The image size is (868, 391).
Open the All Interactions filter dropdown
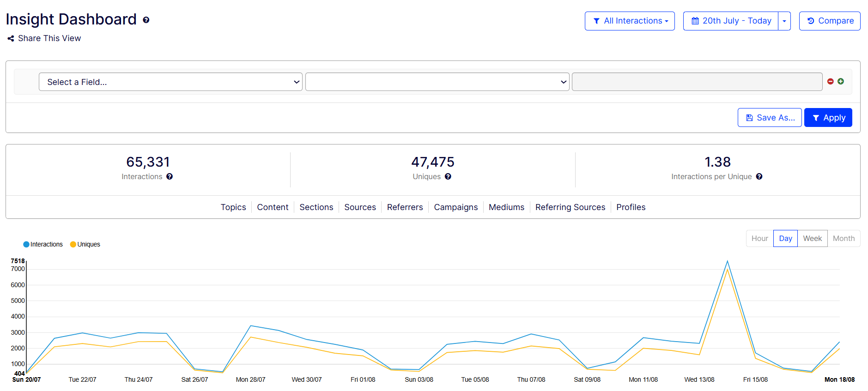coord(630,21)
